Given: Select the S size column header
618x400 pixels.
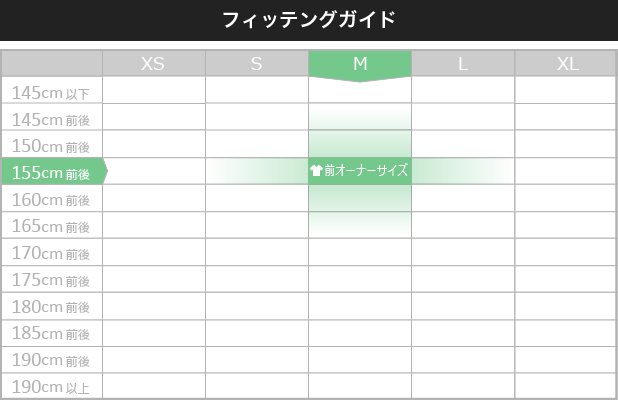Looking at the screenshot, I should (x=257, y=63).
